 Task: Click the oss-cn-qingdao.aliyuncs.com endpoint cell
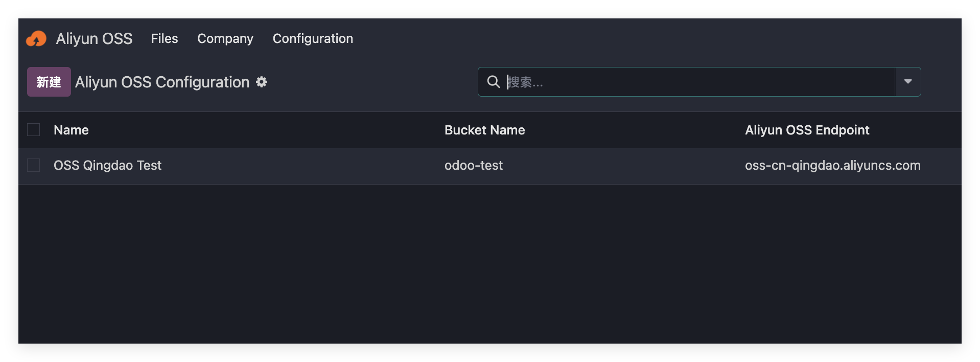click(832, 166)
